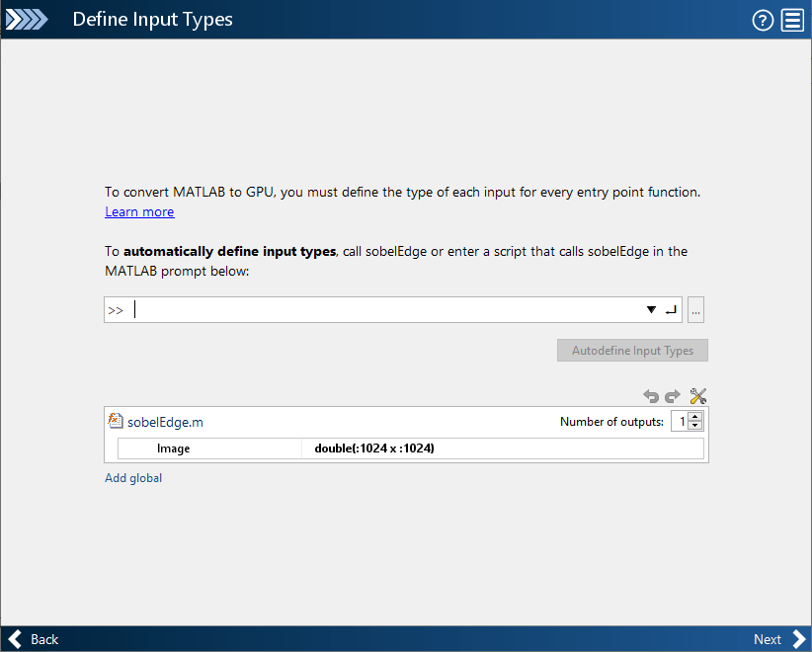Open the wrench and screwdriver tools icon
Viewport: 812px width, 652px height.
[697, 396]
